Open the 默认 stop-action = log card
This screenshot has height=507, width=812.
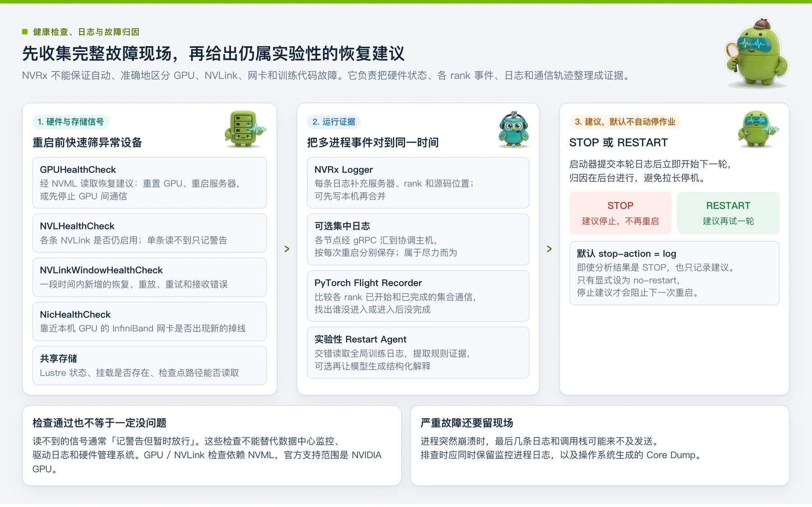point(674,273)
